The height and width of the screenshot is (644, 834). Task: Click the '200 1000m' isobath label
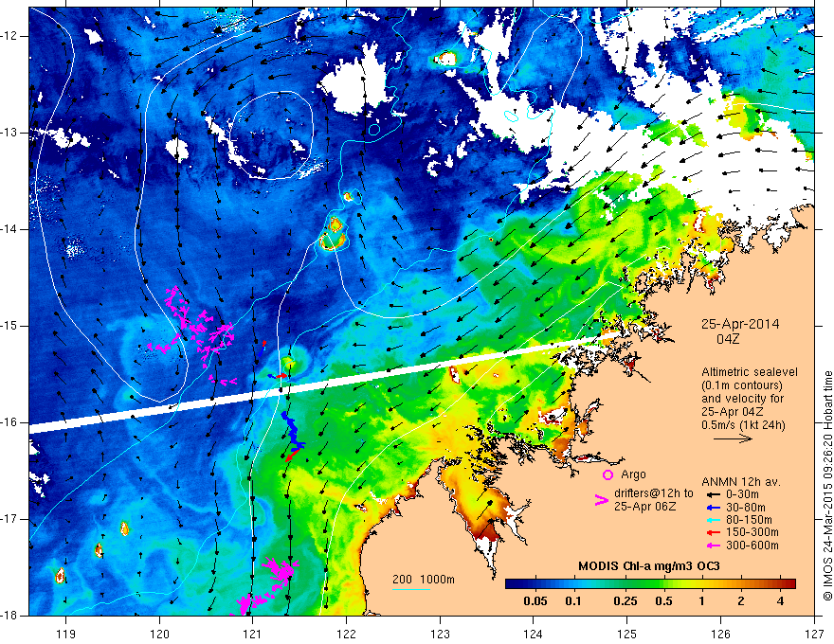(x=424, y=580)
